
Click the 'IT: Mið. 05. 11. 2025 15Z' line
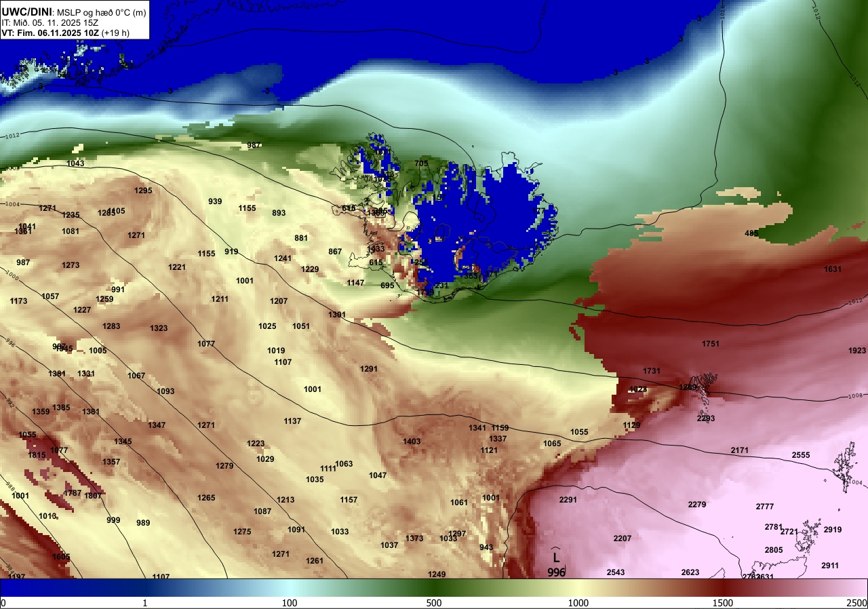(50, 22)
